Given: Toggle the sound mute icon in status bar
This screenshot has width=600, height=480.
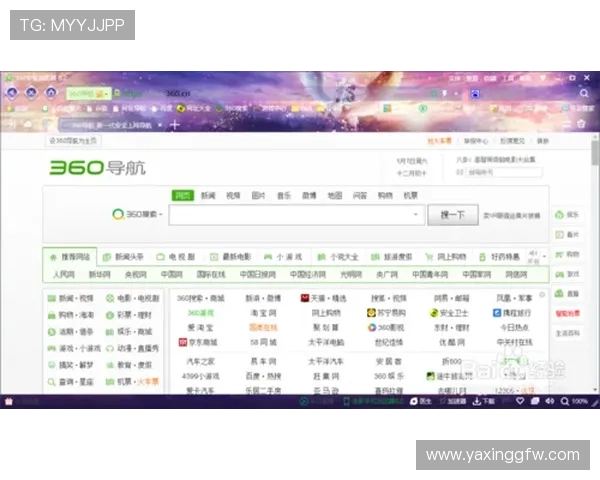Looking at the screenshot, I should coord(549,401).
